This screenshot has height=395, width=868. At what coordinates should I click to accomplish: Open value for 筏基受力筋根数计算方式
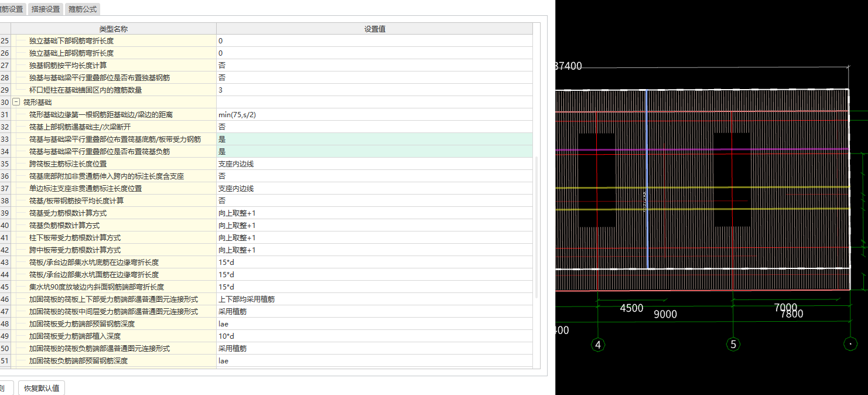click(x=375, y=213)
